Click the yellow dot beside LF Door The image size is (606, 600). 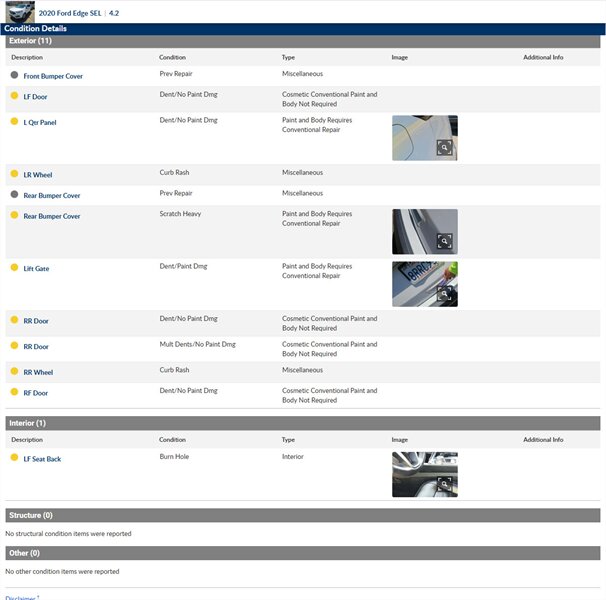click(14, 95)
